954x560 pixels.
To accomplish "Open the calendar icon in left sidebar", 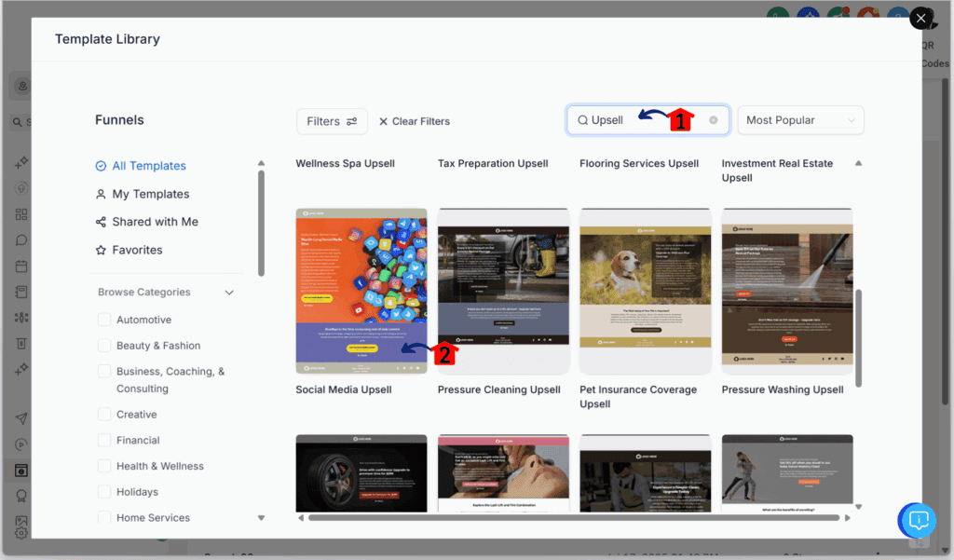I will [x=21, y=266].
